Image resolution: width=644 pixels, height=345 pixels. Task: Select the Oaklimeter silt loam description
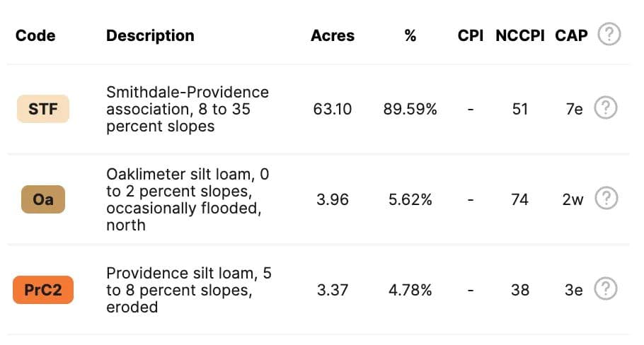click(x=188, y=199)
